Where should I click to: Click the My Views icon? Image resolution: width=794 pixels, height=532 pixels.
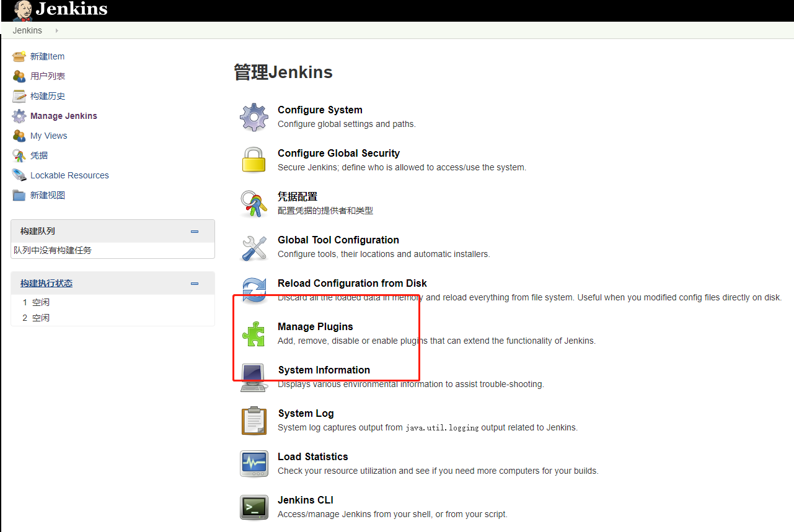[x=19, y=136]
